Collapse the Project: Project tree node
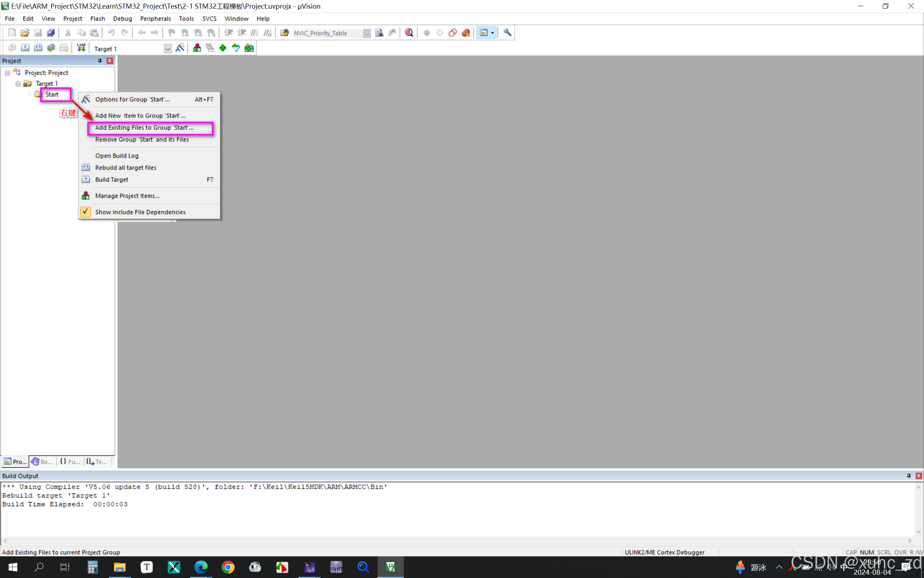This screenshot has width=924, height=578. [7, 73]
